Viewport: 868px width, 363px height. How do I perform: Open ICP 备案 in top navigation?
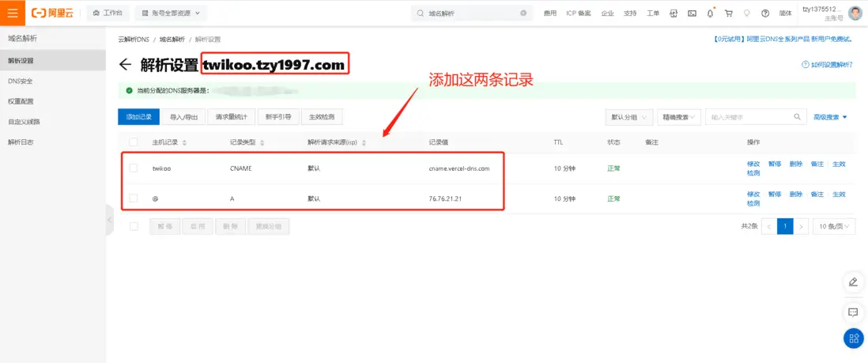pyautogui.click(x=579, y=13)
